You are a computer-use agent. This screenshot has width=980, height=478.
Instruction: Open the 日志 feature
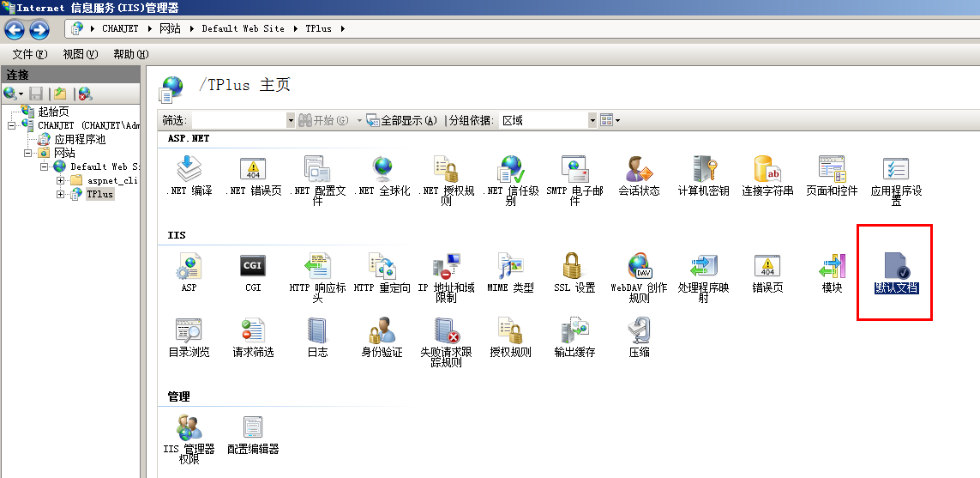pyautogui.click(x=317, y=337)
